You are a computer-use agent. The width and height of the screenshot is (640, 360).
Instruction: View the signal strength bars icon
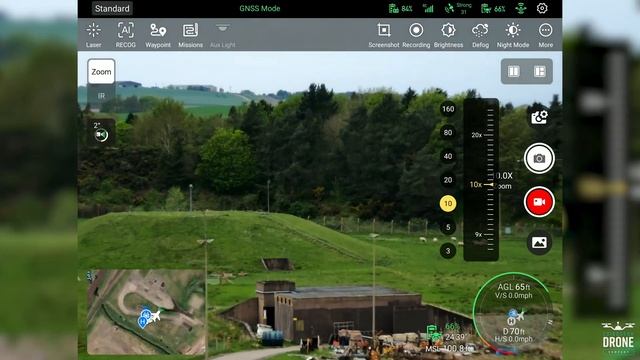click(x=428, y=8)
